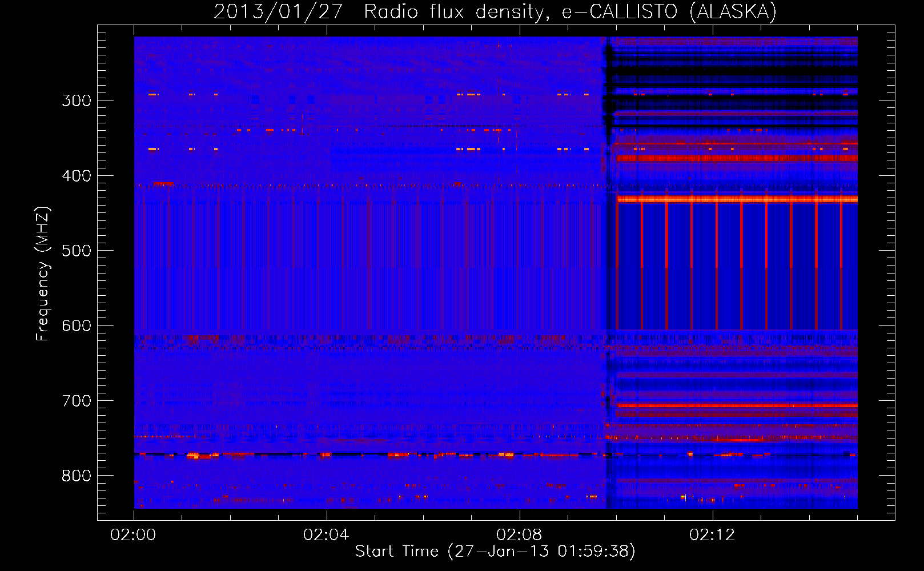Click the 02:04 time tick label
This screenshot has width=924, height=571.
pyautogui.click(x=326, y=535)
